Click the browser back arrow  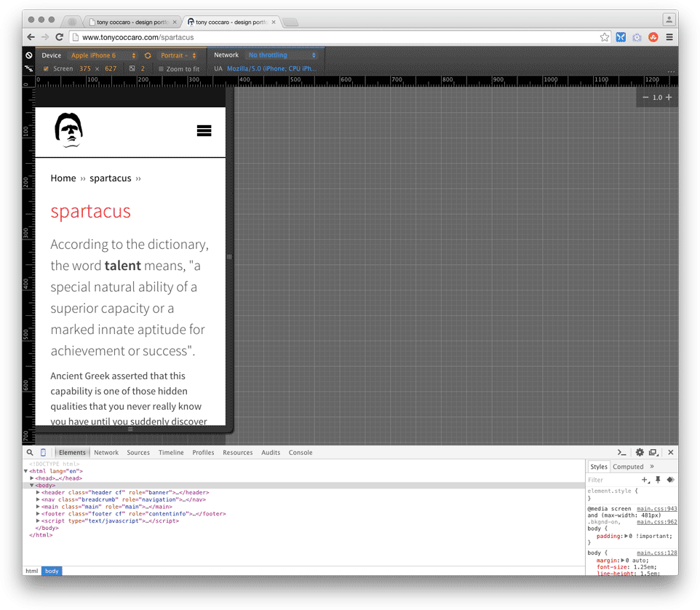click(x=31, y=37)
